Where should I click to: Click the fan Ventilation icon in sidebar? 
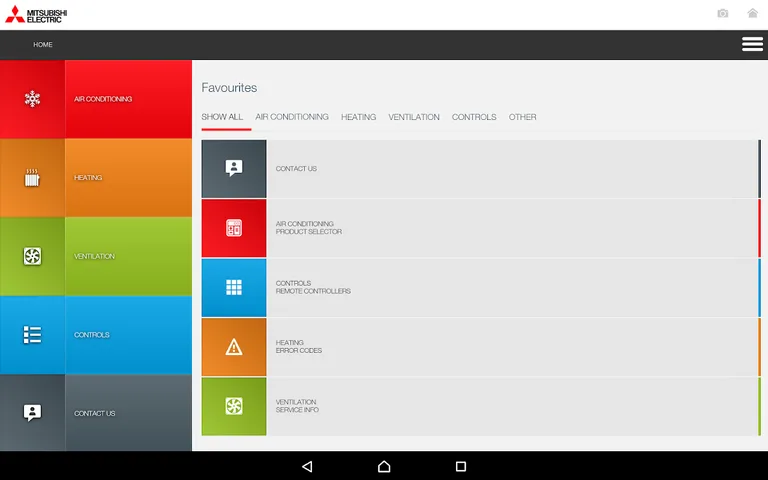pyautogui.click(x=32, y=256)
